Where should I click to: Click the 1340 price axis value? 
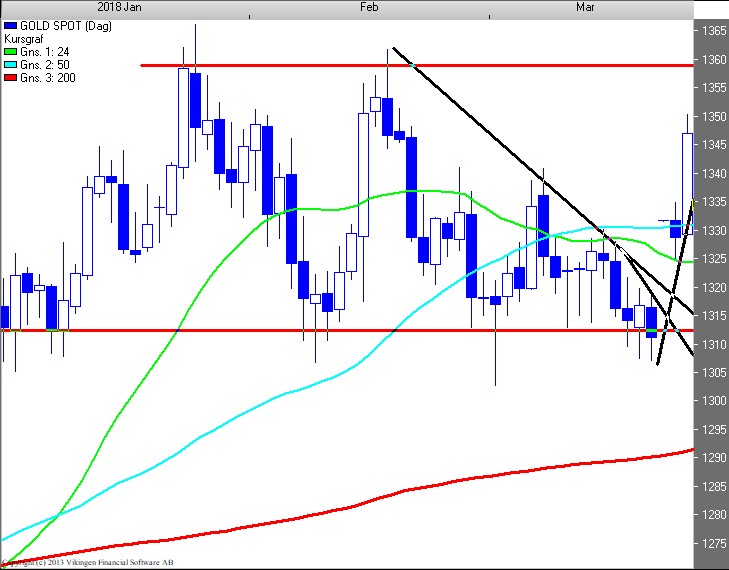pyautogui.click(x=714, y=173)
